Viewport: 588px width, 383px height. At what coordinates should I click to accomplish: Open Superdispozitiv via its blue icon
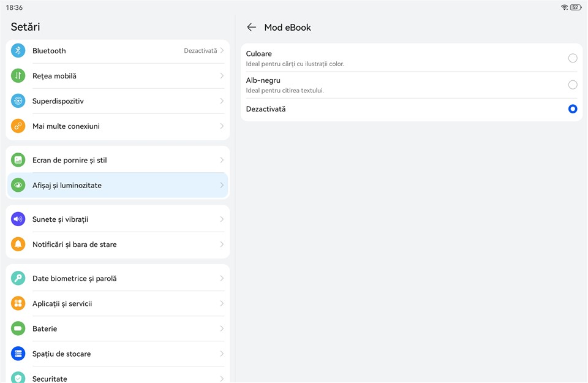click(x=18, y=101)
